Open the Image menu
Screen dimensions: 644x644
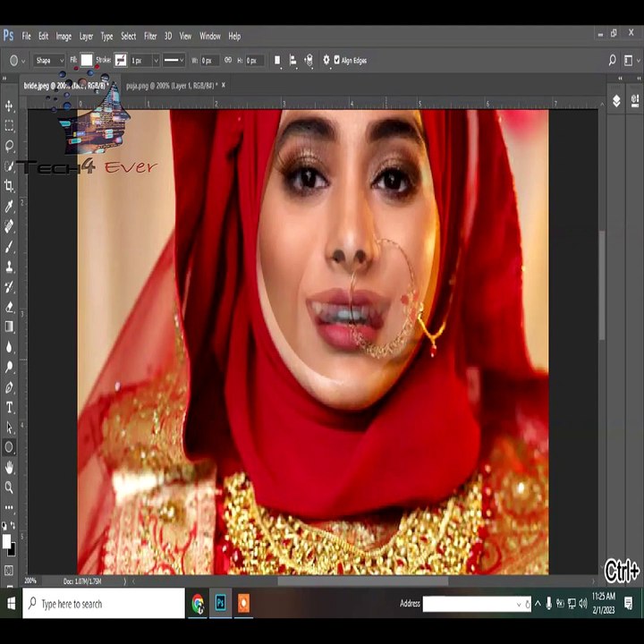(64, 36)
